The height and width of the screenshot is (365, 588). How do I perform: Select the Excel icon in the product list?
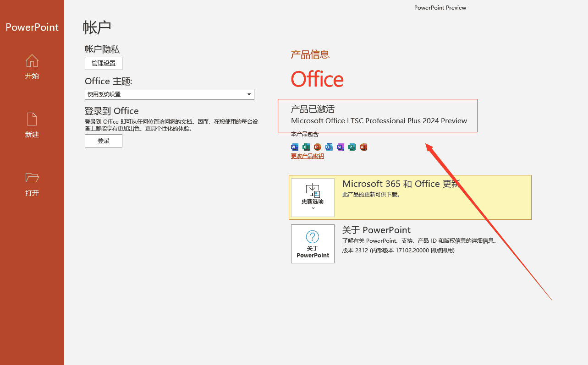click(306, 147)
